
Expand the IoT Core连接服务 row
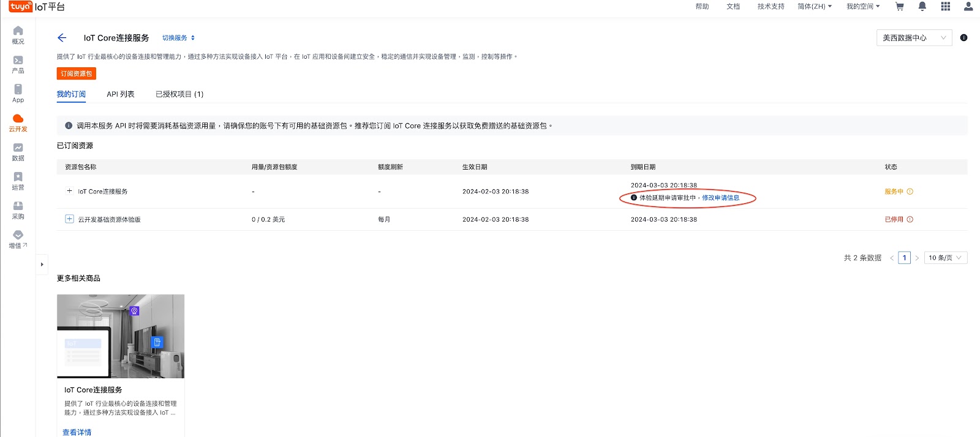coord(69,191)
